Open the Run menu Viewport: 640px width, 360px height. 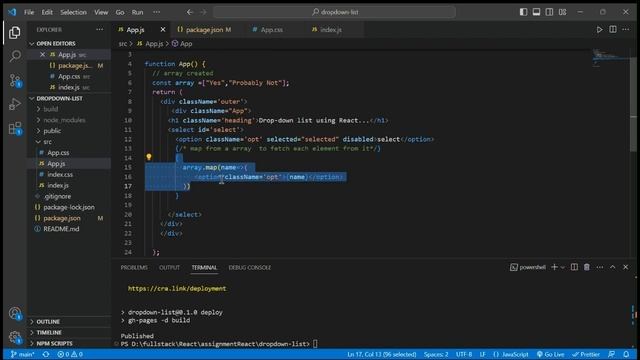pos(137,12)
